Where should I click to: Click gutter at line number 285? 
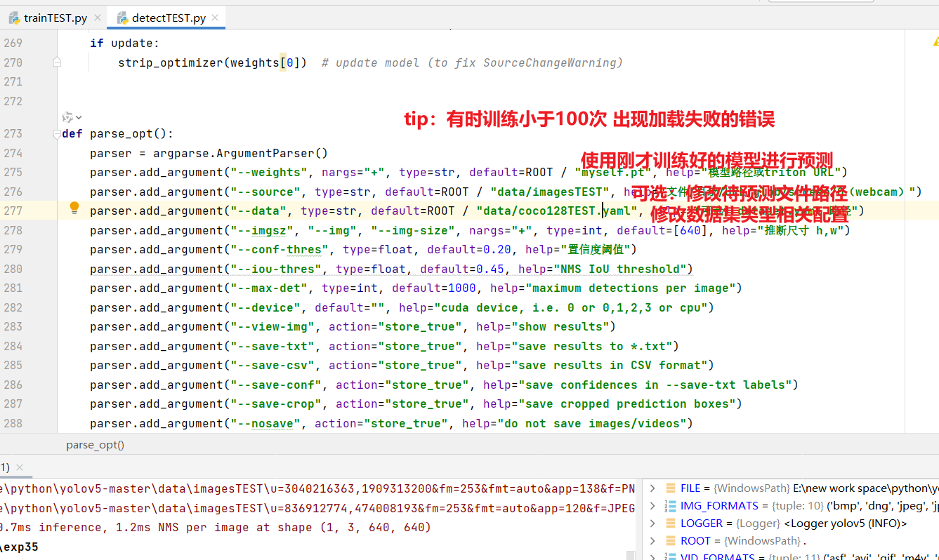[13, 365]
